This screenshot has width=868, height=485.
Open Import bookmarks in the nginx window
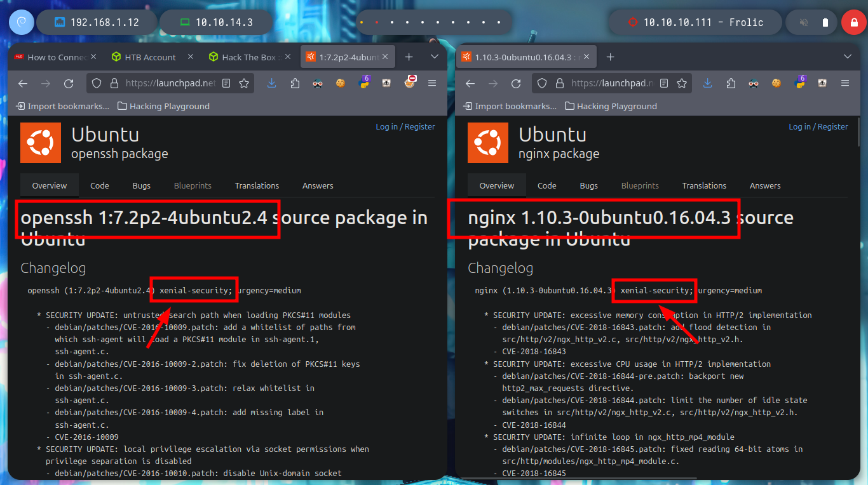point(510,106)
